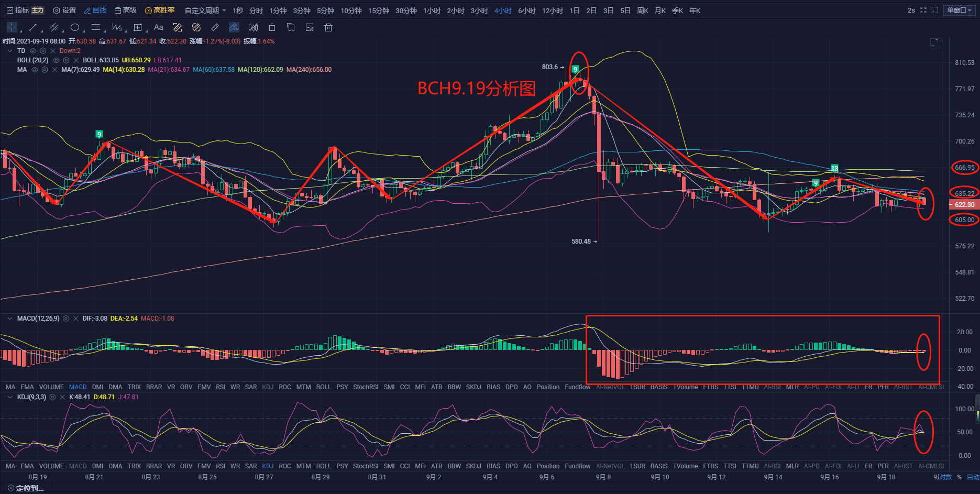Collapse the KDJ panel chevron
This screenshot has width=980, height=494.
[x=10, y=397]
